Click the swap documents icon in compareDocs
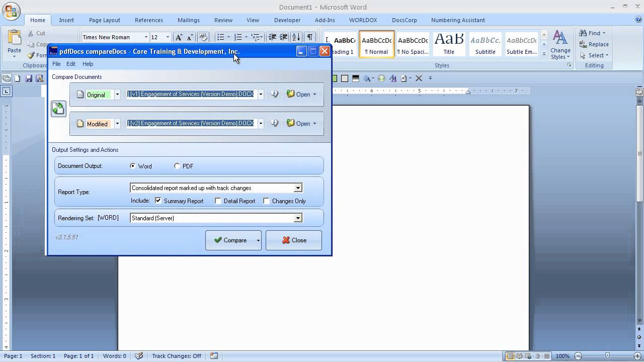This screenshot has height=362, width=644. (x=58, y=109)
